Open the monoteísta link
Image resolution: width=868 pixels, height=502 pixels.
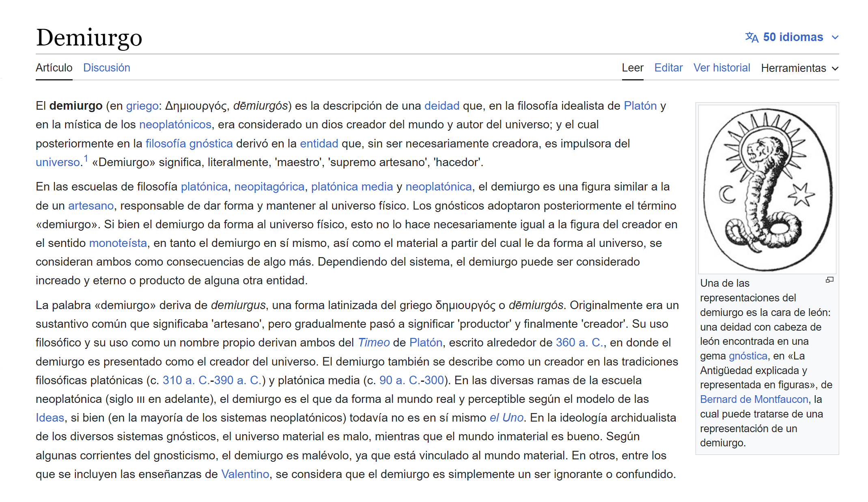118,243
